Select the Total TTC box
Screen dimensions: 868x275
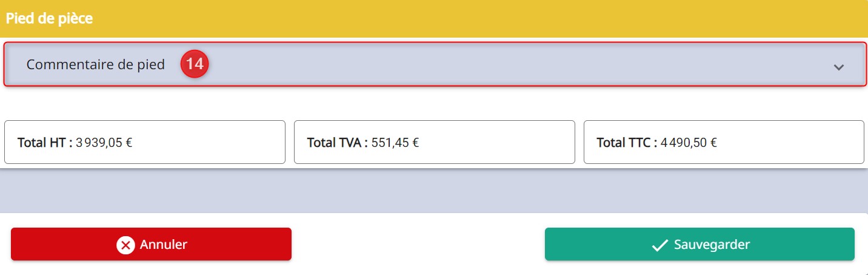point(724,142)
